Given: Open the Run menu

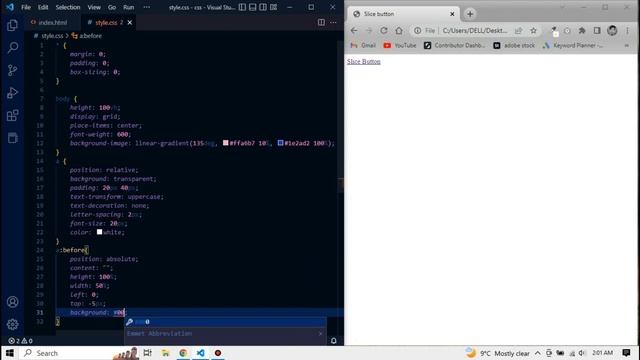Looking at the screenshot, I should tap(129, 7).
